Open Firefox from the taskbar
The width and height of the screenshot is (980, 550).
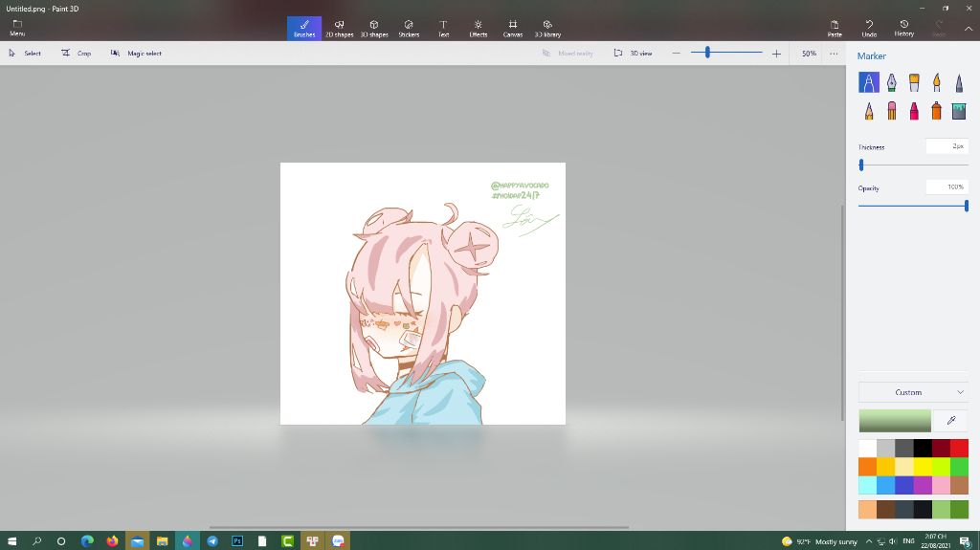tap(112, 541)
